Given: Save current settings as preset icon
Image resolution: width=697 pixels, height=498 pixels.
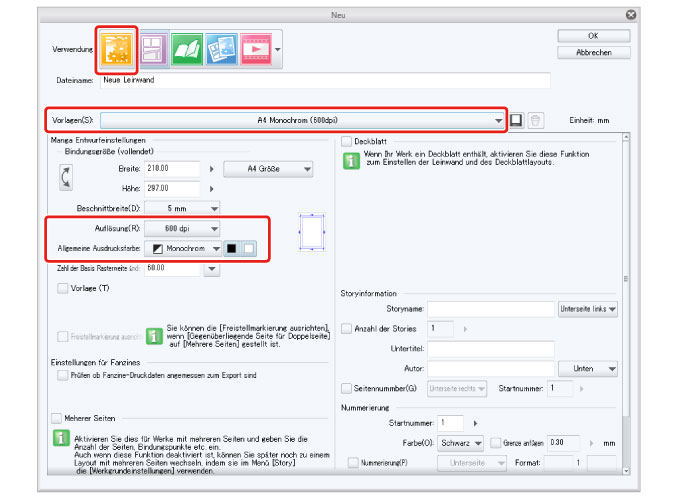Looking at the screenshot, I should (x=516, y=120).
